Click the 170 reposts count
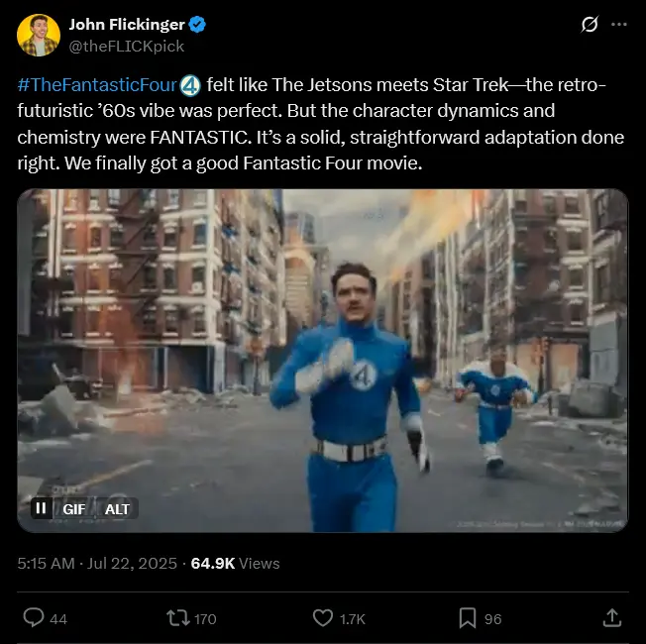646x644 pixels. (205, 619)
